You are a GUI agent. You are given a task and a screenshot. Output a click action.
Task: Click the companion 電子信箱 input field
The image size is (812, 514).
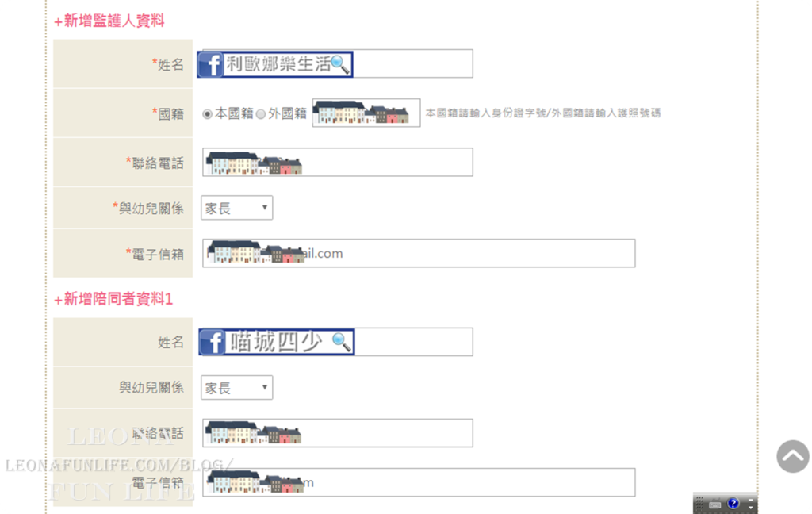419,482
